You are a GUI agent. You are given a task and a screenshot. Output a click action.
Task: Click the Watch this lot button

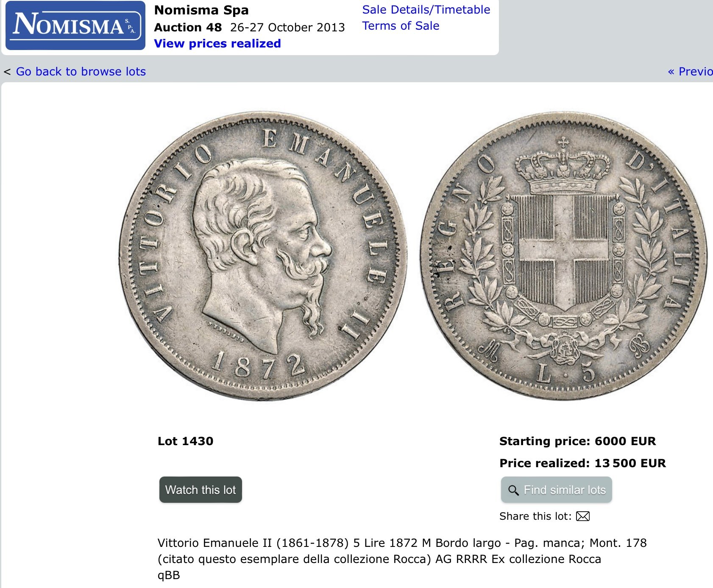click(x=201, y=490)
